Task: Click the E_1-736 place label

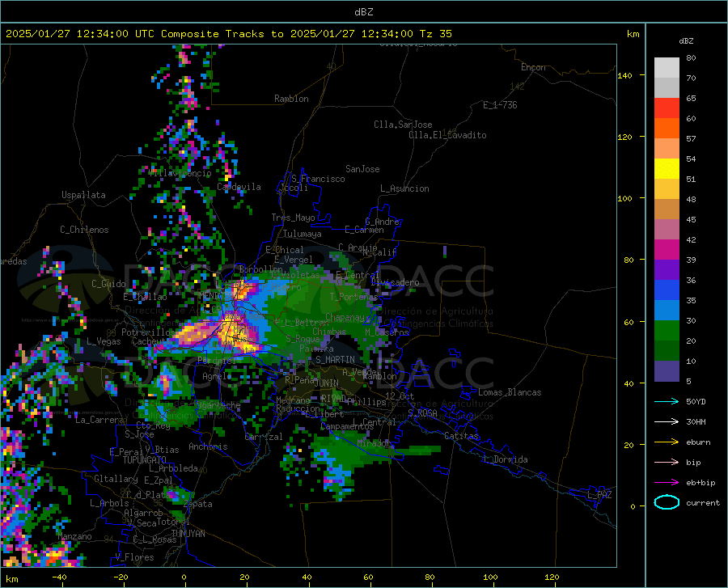Action: coord(500,105)
